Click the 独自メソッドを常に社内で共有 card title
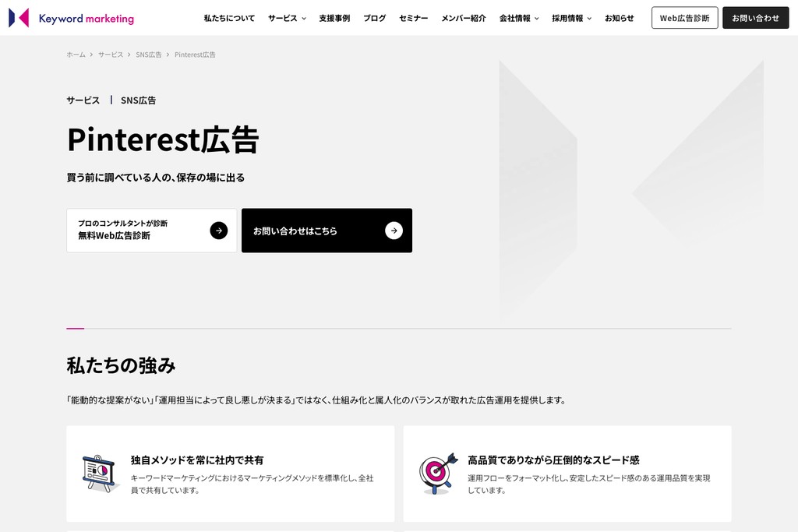 click(x=197, y=460)
